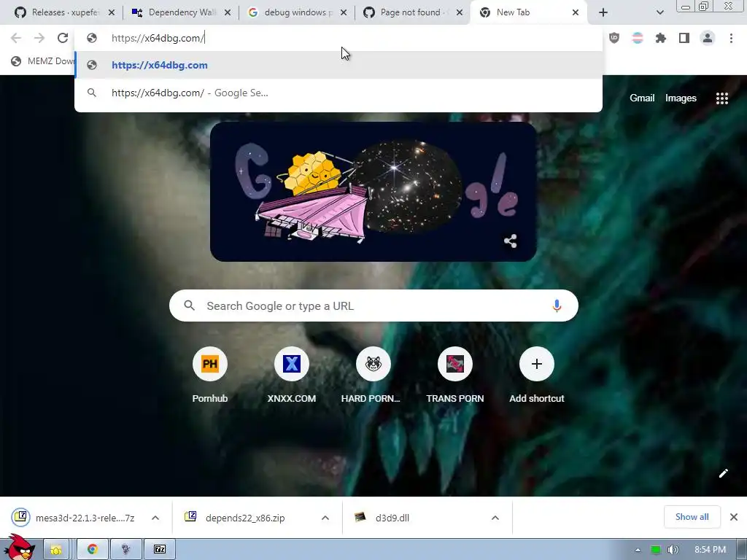Click the uBlock Origin shield extension icon
This screenshot has height=560, width=747.
[x=614, y=38]
